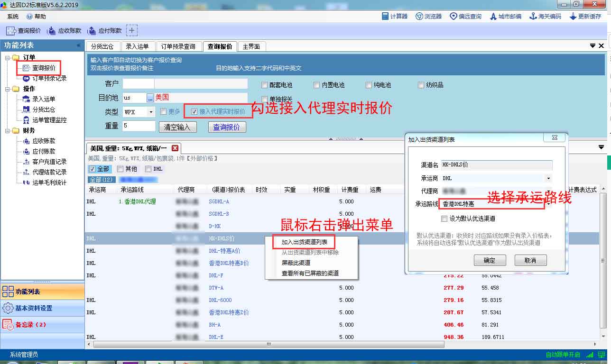Open the 类型 WPX dropdown

point(151,112)
